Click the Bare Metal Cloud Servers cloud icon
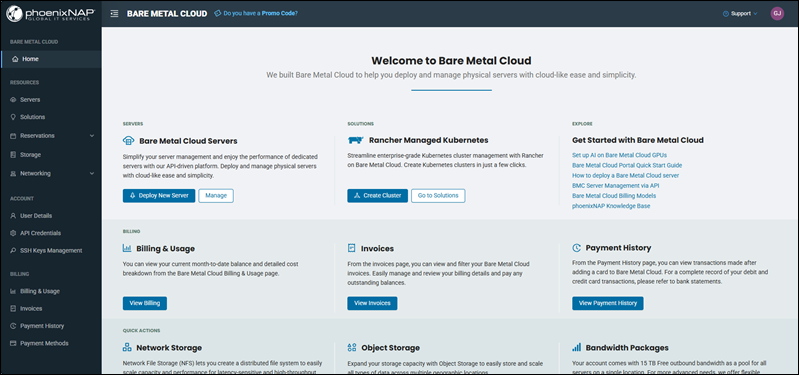The width and height of the screenshot is (799, 375). 128,141
